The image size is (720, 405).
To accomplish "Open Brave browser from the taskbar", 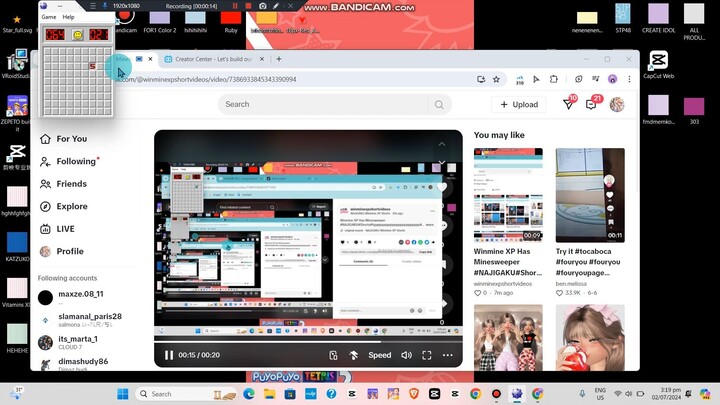I will click(x=414, y=394).
